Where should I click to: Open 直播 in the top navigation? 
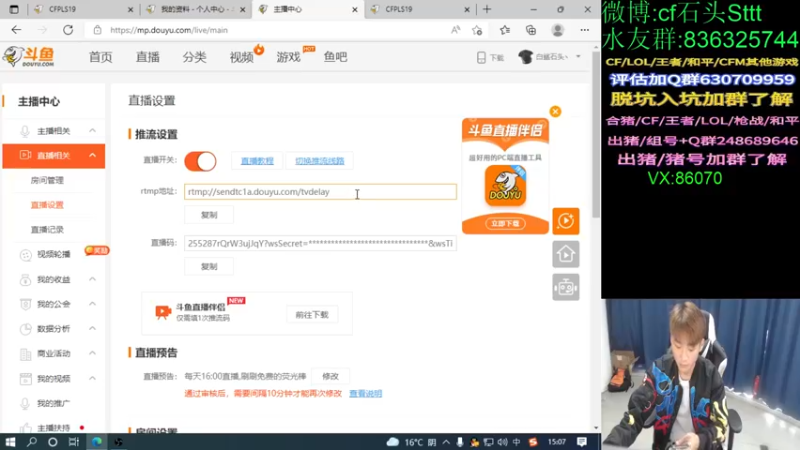pyautogui.click(x=147, y=57)
